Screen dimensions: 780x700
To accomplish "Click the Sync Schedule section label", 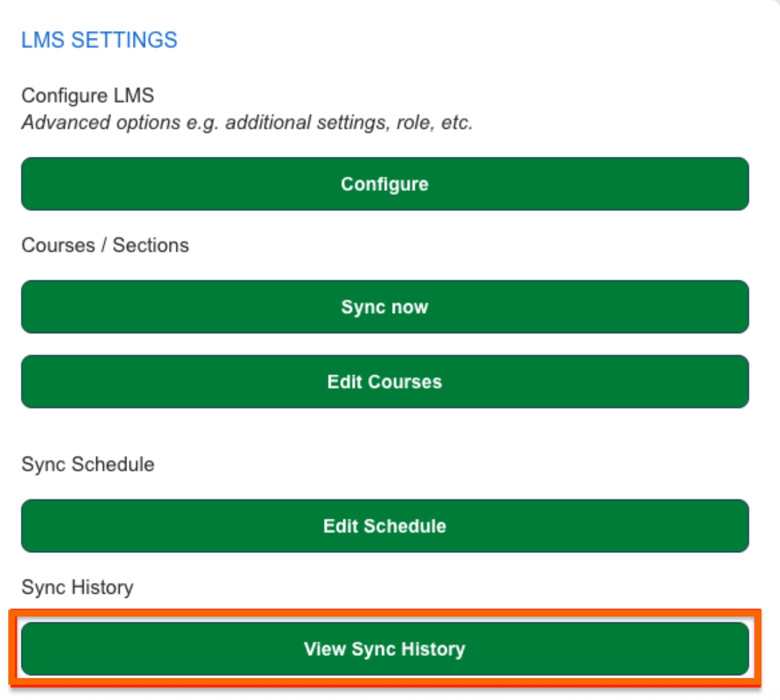I will pos(88,464).
